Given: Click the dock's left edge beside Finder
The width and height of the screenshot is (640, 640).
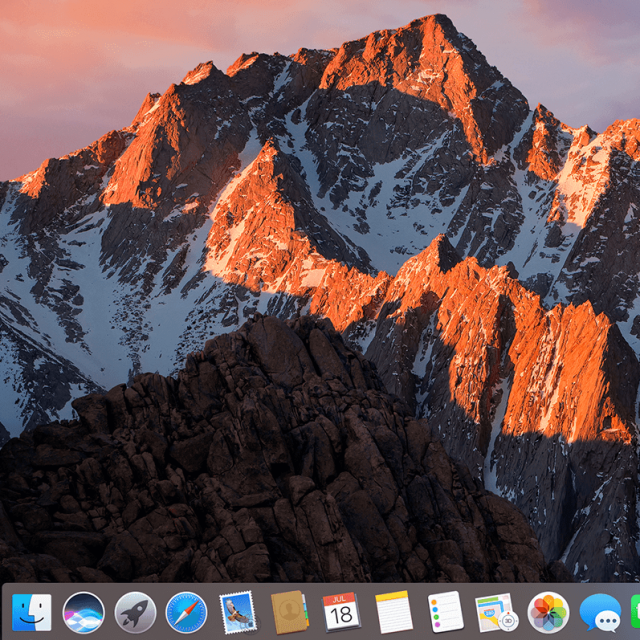Looking at the screenshot, I should [6, 612].
